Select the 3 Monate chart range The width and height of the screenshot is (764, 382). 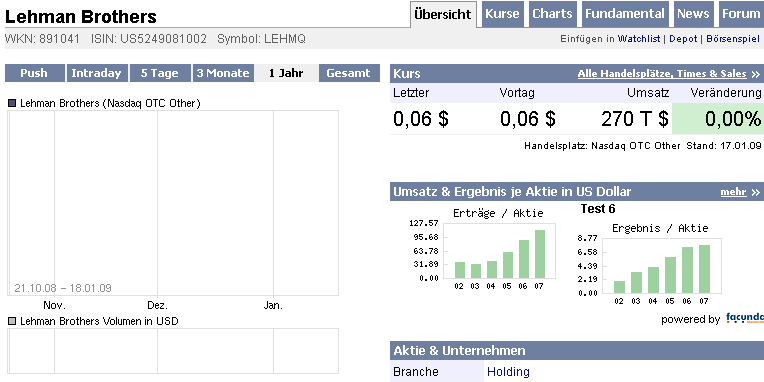point(223,73)
